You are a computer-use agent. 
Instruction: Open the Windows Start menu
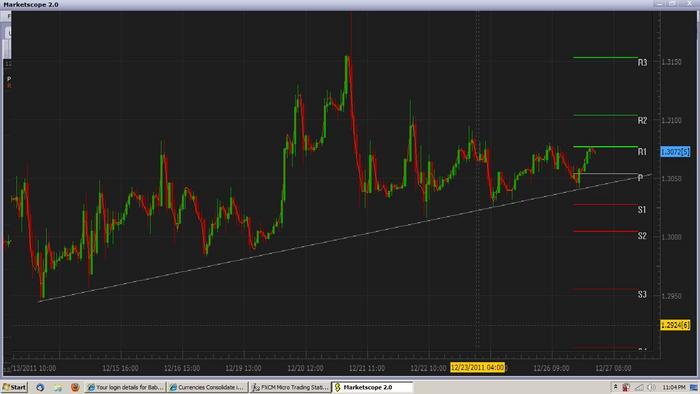click(x=14, y=387)
